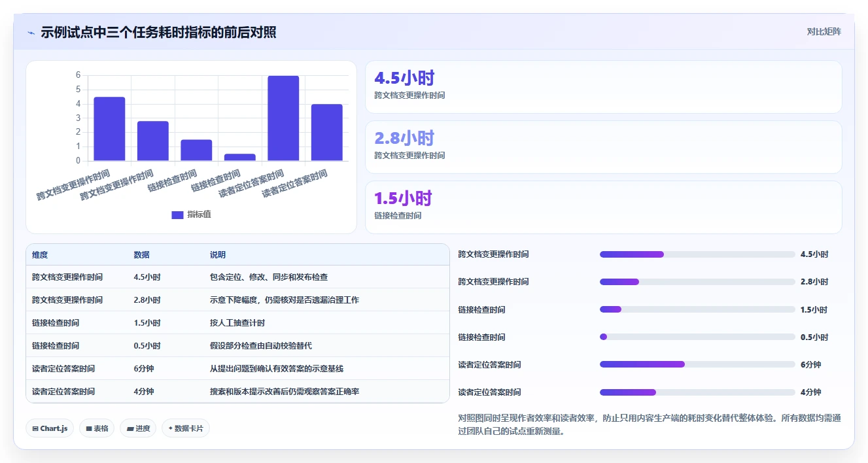Screen dimensions: 868x463
Task: Click the progress bar valued 4分钟
Action: [697, 392]
